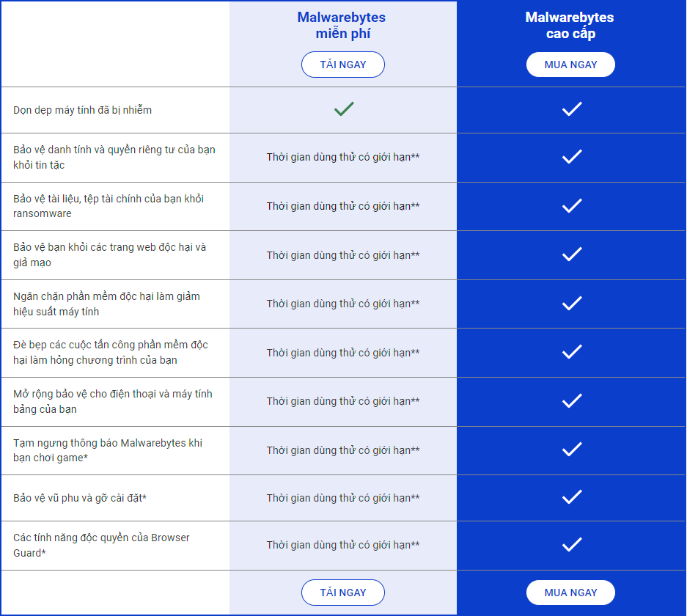Click premium checkmark for malicious websites row
Image resolution: width=687 pixels, height=616 pixels.
pos(572,254)
